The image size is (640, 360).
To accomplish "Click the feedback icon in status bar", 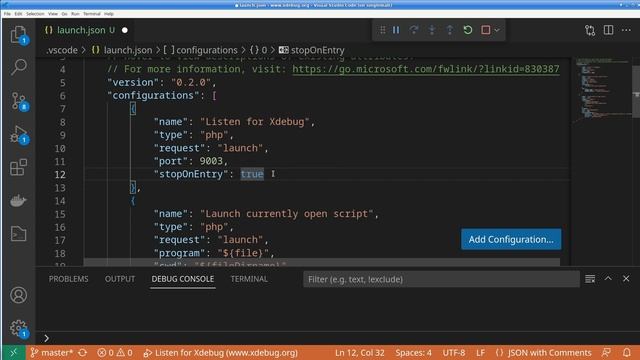I will pos(607,353).
